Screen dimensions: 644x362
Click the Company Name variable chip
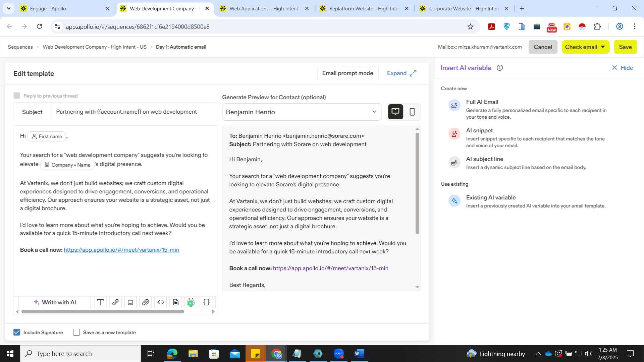(67, 165)
